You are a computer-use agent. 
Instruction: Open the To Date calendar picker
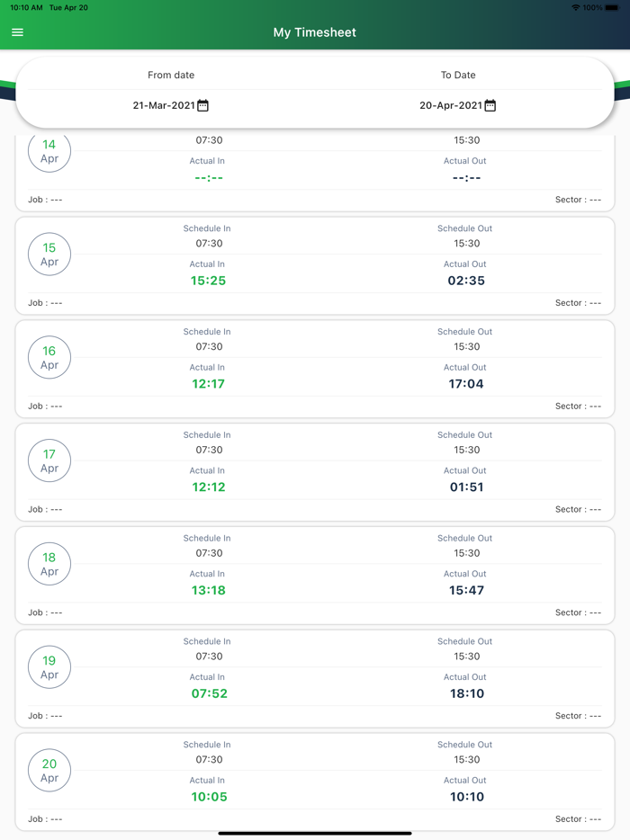490,105
